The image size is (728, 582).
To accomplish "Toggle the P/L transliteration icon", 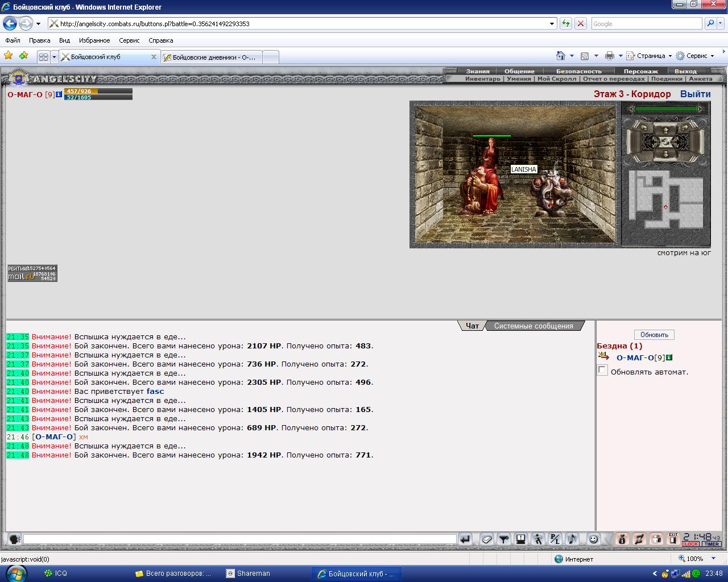I will [x=555, y=539].
